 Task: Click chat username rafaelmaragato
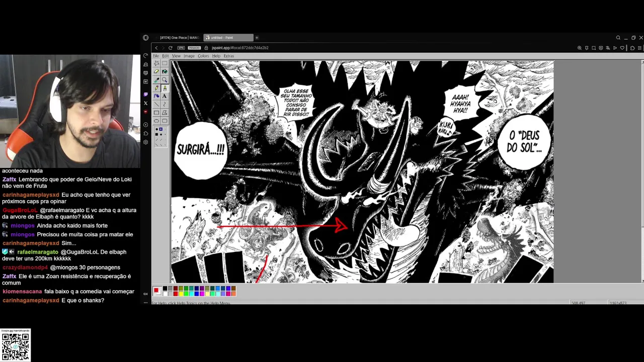click(38, 252)
